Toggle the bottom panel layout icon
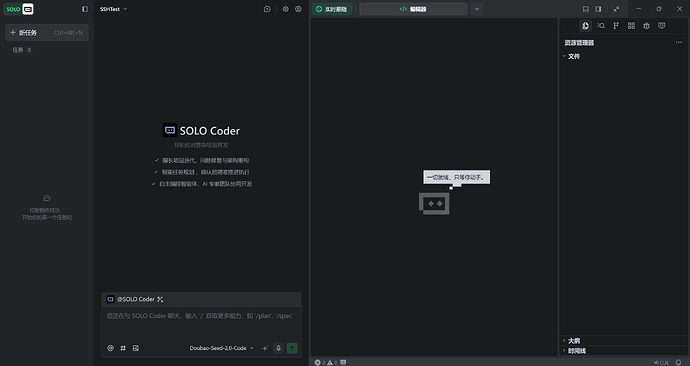The width and height of the screenshot is (690, 366). pos(586,9)
